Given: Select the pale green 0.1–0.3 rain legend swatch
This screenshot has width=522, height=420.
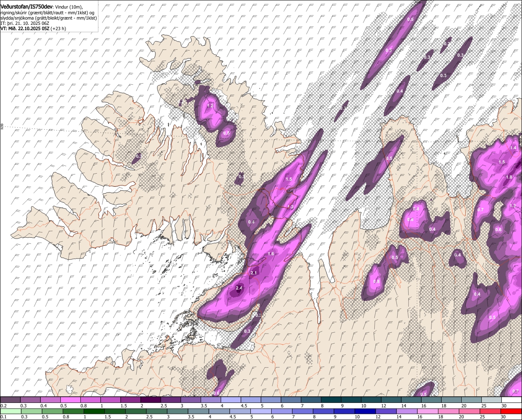Looking at the screenshot, I should pos(11,411).
